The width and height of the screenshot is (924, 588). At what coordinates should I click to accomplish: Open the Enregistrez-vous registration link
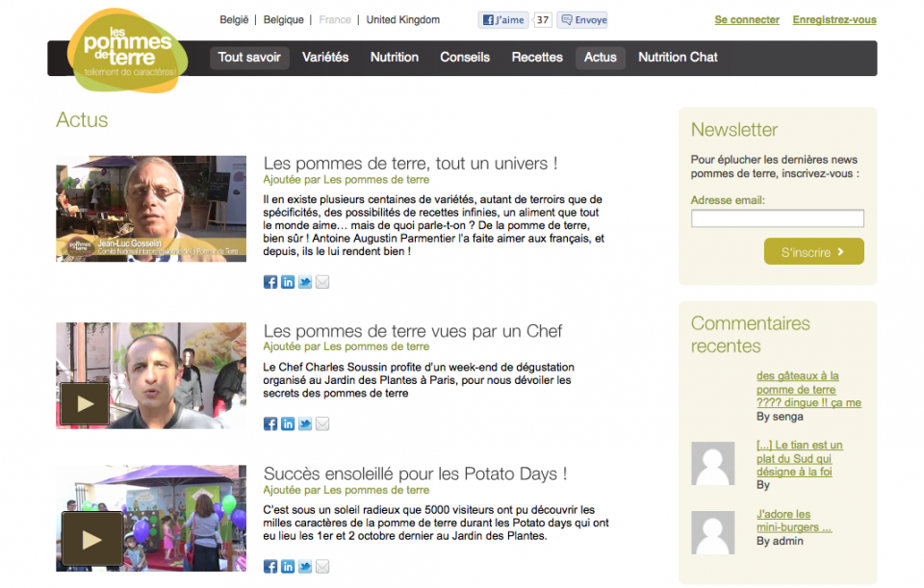[x=834, y=20]
